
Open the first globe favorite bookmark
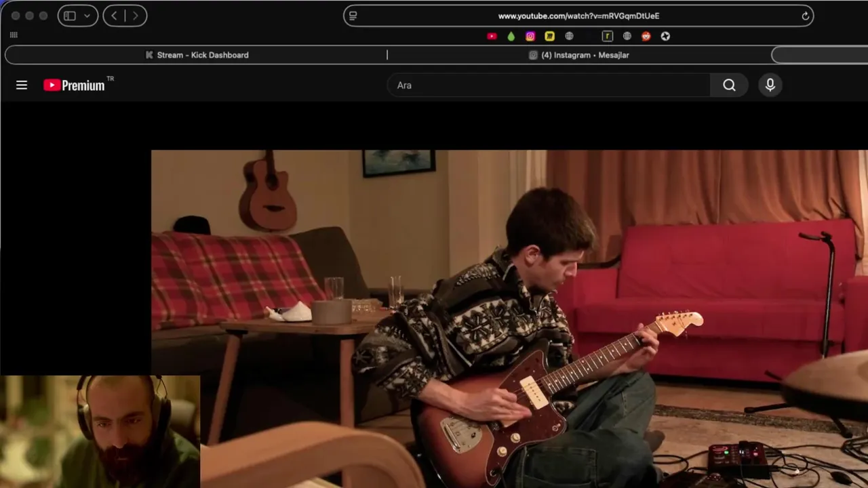point(569,36)
